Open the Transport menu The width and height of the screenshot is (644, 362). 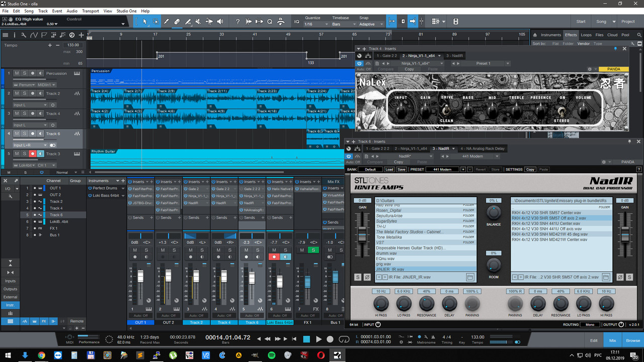coord(90,11)
